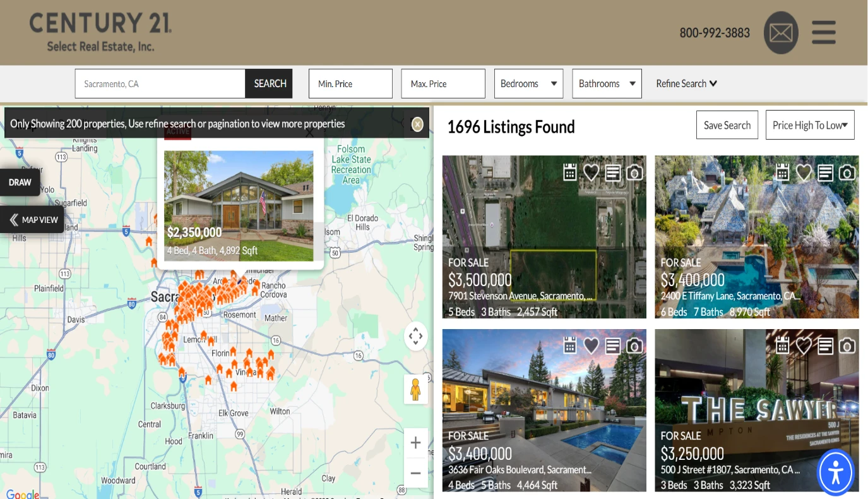Click the Century 21 Select Real Estate logo
The image size is (868, 499).
pyautogui.click(x=100, y=32)
